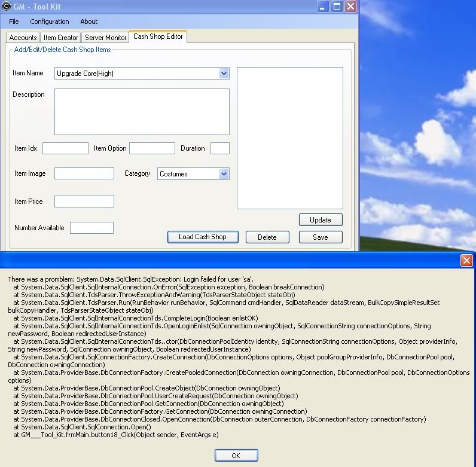The height and width of the screenshot is (467, 476).
Task: Close the error dialog with red X
Action: (466, 260)
